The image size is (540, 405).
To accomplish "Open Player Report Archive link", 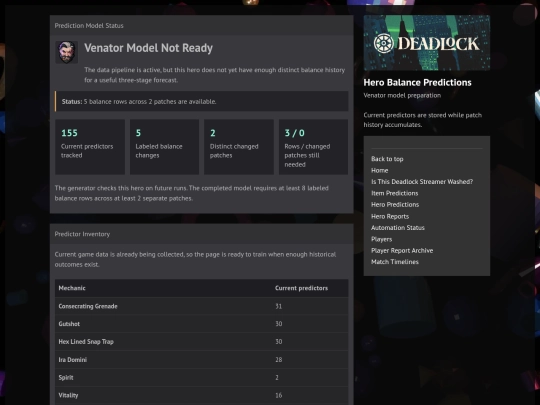I will pyautogui.click(x=402, y=250).
